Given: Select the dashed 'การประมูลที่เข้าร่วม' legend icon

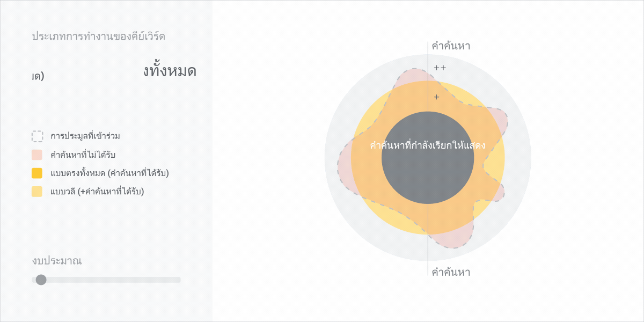Looking at the screenshot, I should [37, 136].
